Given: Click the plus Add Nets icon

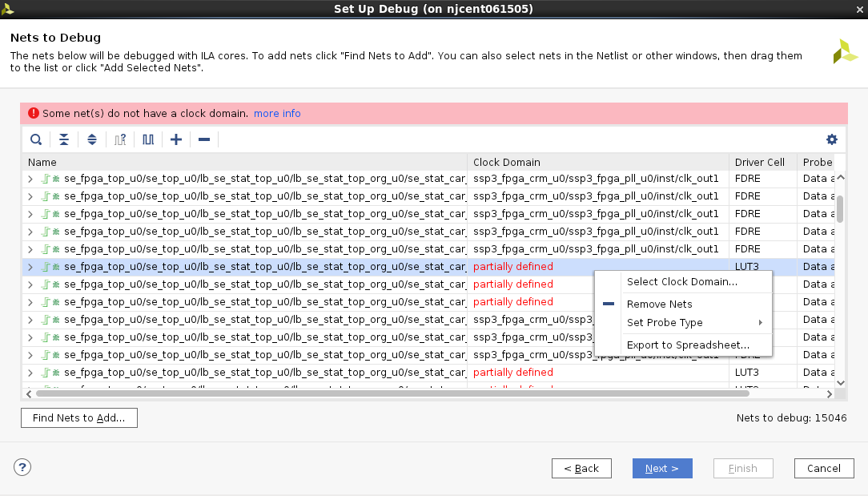Looking at the screenshot, I should click(176, 139).
